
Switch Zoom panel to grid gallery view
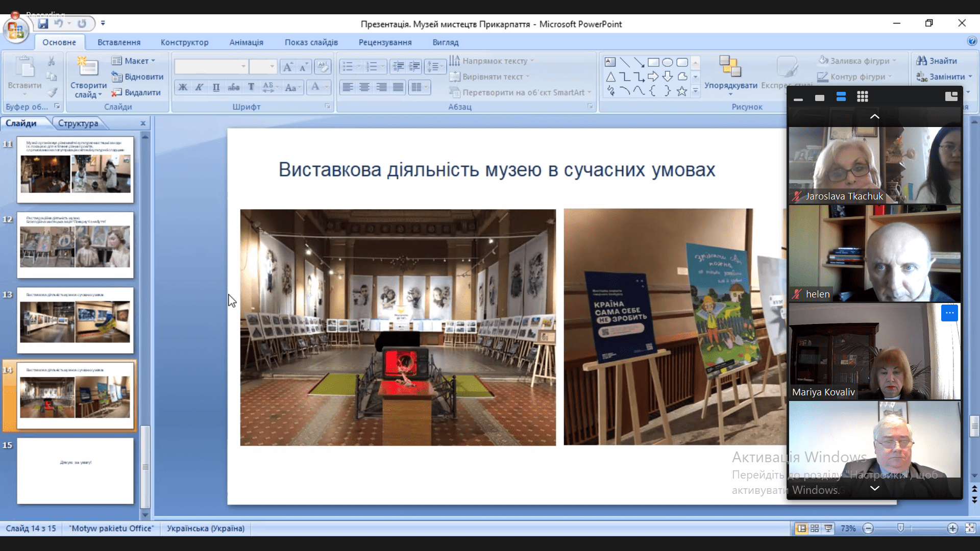[x=863, y=97]
